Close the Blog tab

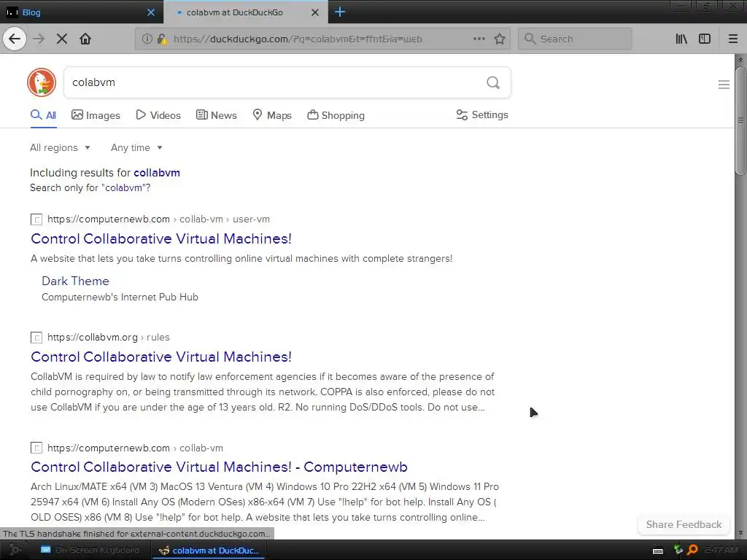click(x=150, y=12)
